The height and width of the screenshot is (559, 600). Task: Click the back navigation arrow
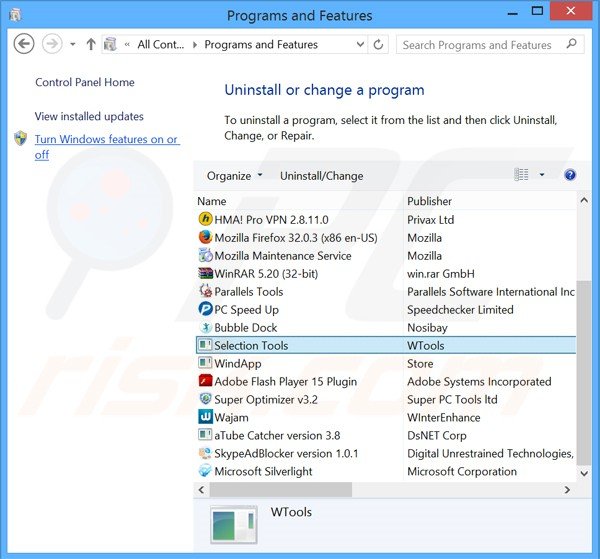click(x=24, y=44)
